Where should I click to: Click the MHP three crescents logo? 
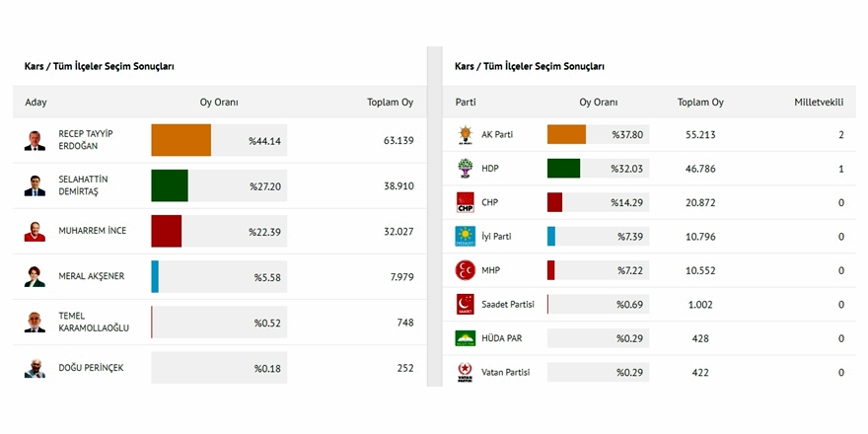465,270
